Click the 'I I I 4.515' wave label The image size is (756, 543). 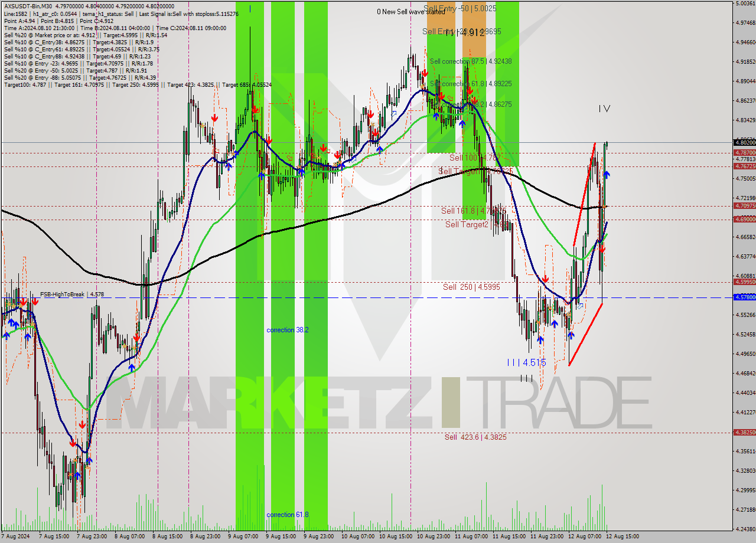coord(526,362)
